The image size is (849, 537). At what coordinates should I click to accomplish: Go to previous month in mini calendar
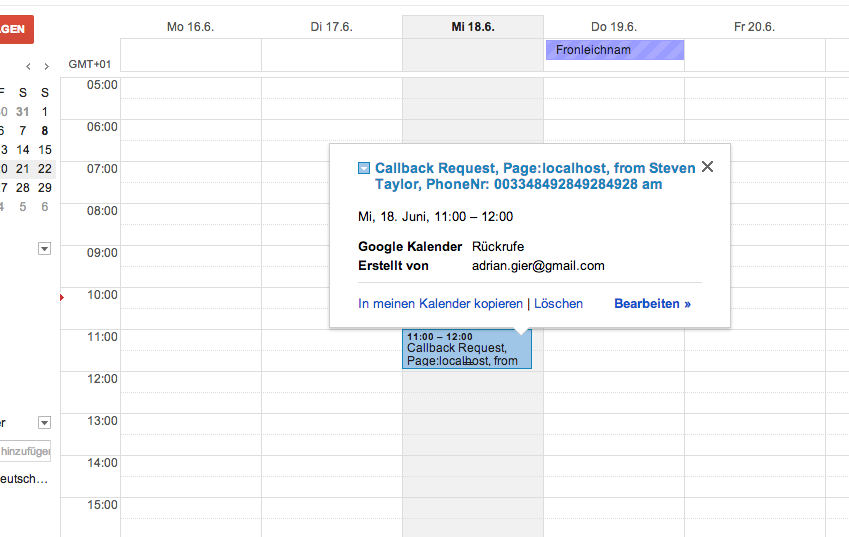[x=28, y=67]
